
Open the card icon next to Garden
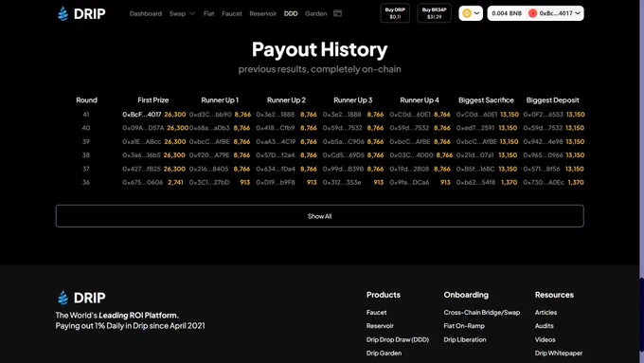(337, 13)
